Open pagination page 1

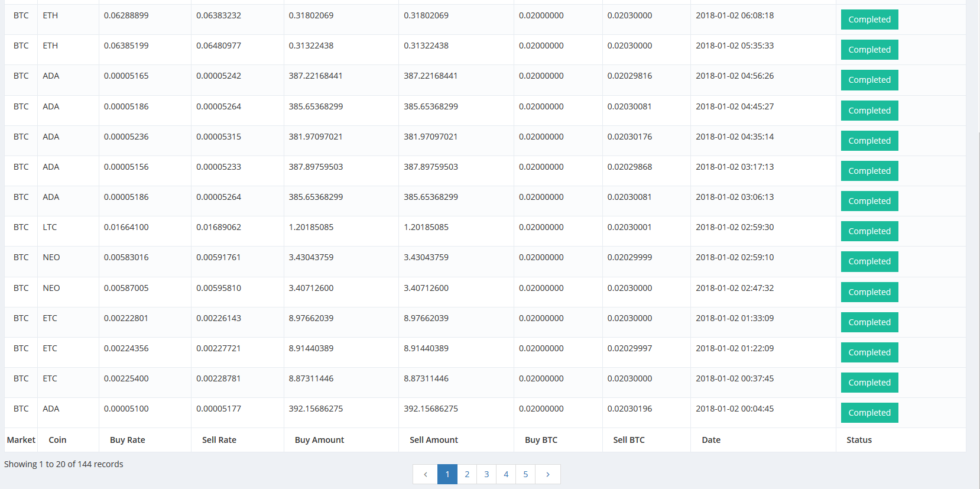[447, 474]
